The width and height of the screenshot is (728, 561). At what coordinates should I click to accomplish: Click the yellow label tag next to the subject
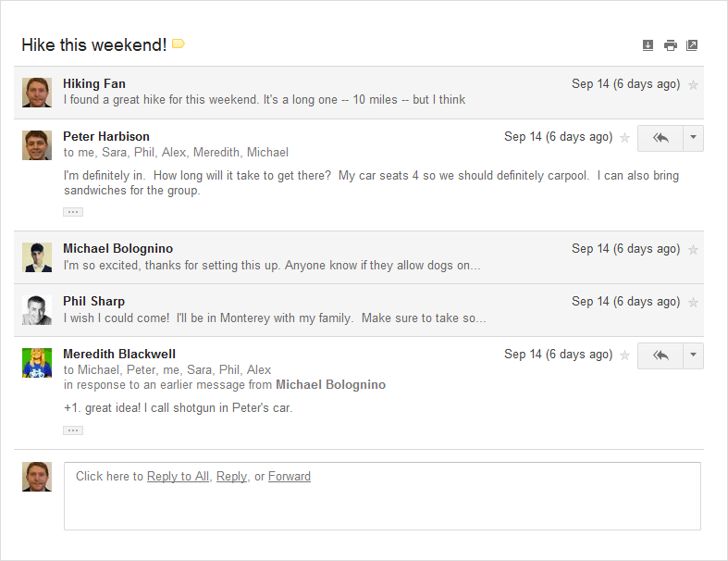[x=179, y=44]
